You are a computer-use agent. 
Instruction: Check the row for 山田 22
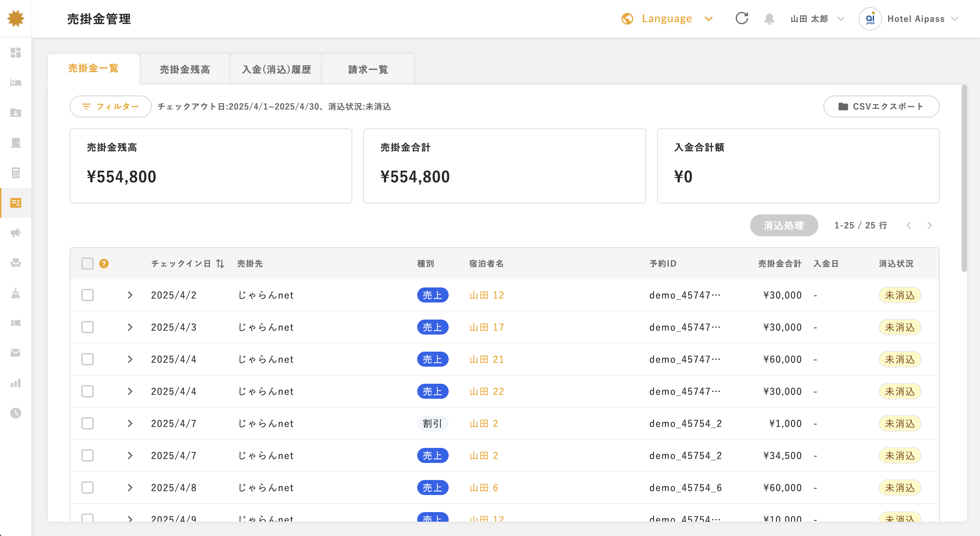(x=87, y=391)
